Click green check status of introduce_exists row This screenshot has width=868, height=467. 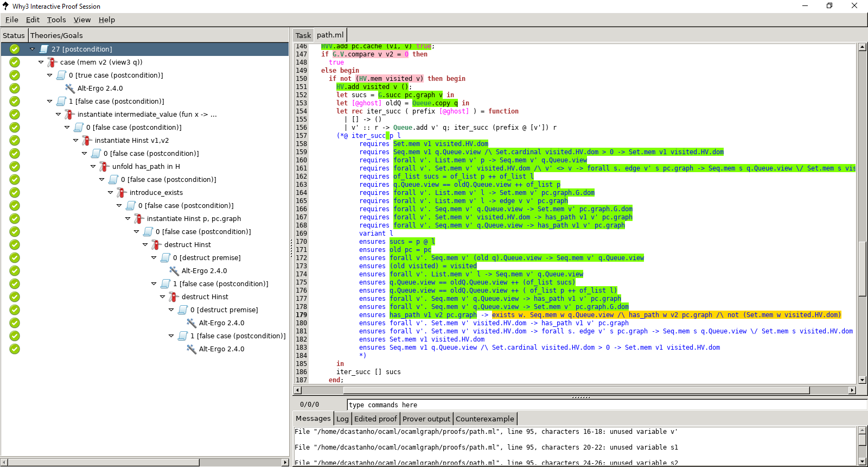15,192
